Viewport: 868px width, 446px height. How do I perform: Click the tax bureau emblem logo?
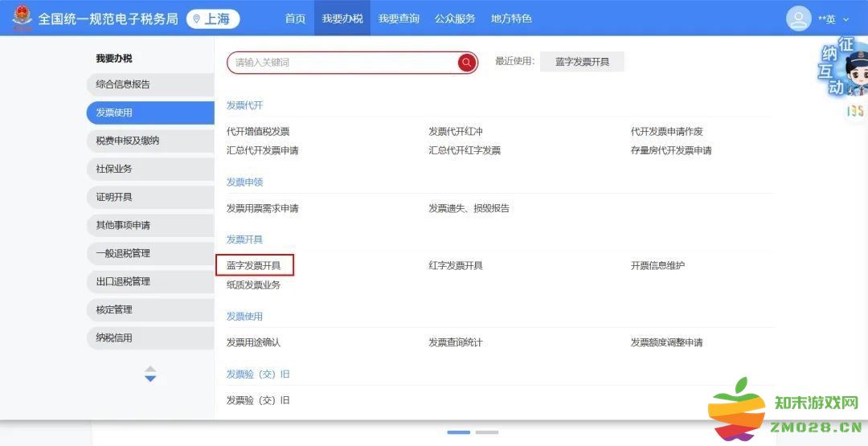click(x=23, y=18)
